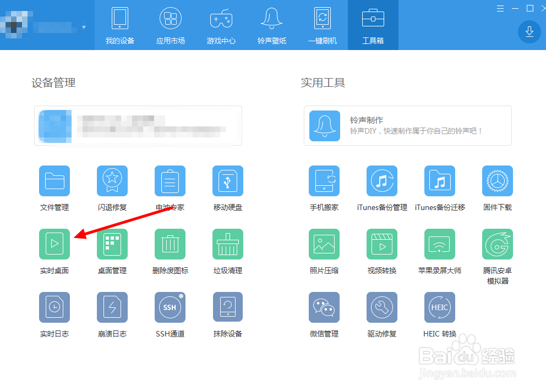This screenshot has width=546, height=392.
Task: Open the SSH通道 tunnel tool
Action: [170, 307]
